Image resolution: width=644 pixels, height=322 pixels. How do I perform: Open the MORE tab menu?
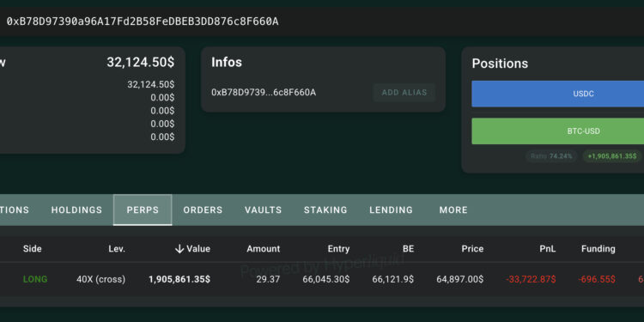tap(453, 210)
